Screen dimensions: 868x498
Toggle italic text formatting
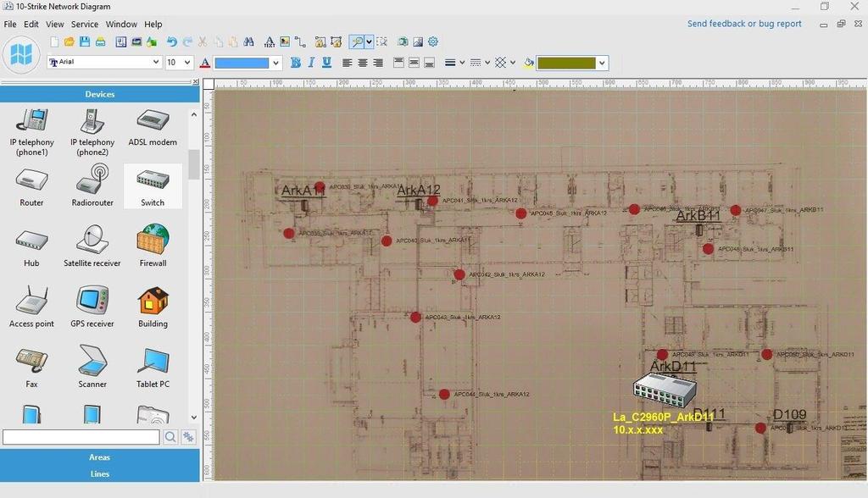tap(311, 63)
